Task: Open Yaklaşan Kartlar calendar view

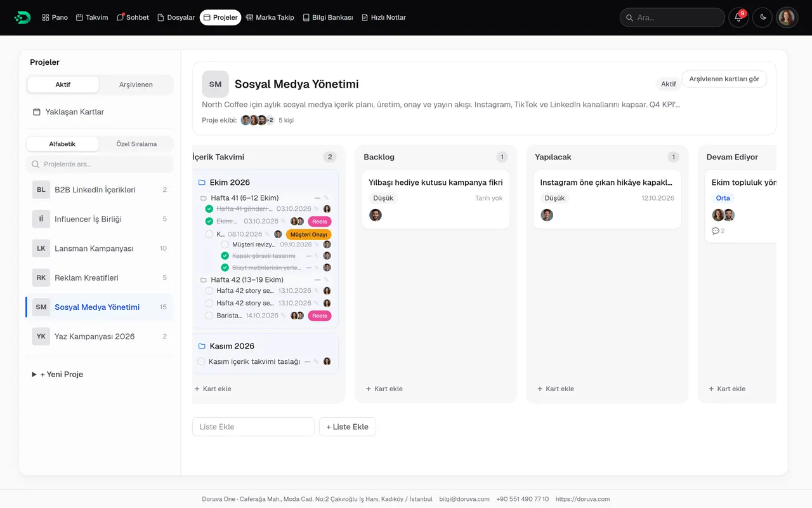Action: click(x=69, y=112)
